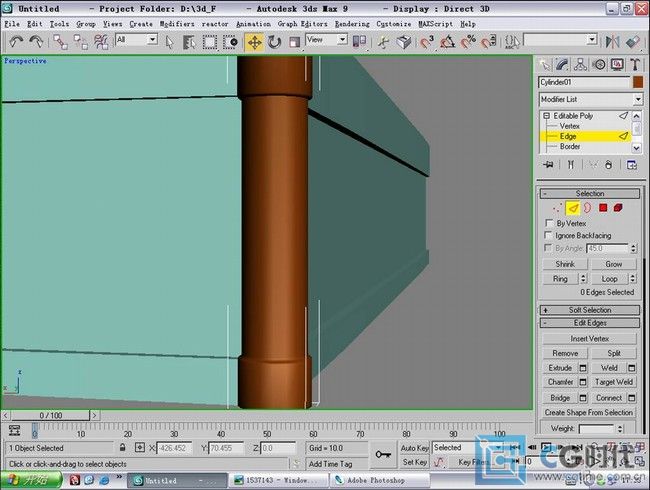650x490 pixels.
Task: Open the Edit menu
Action: 35,24
